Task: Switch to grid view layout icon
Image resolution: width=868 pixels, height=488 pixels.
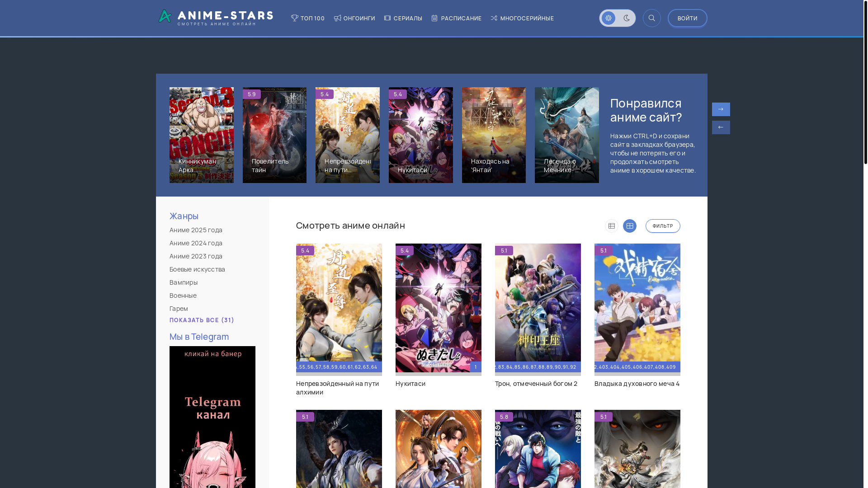Action: pos(629,226)
